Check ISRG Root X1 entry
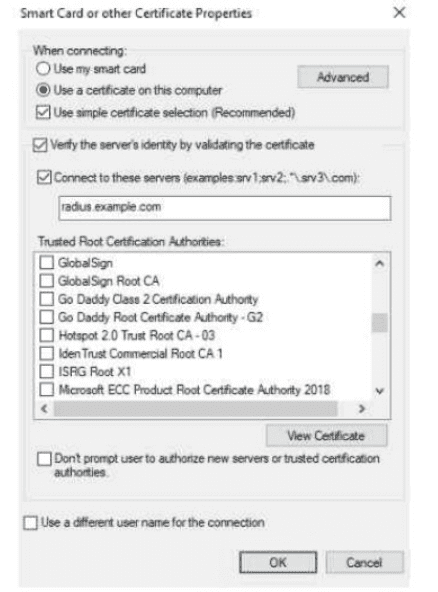 tap(46, 372)
